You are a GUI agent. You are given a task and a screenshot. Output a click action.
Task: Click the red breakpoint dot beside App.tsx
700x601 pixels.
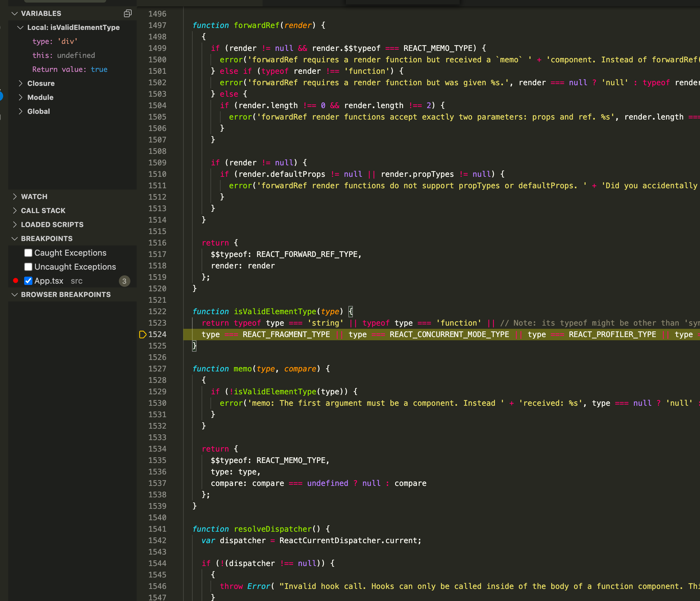16,280
